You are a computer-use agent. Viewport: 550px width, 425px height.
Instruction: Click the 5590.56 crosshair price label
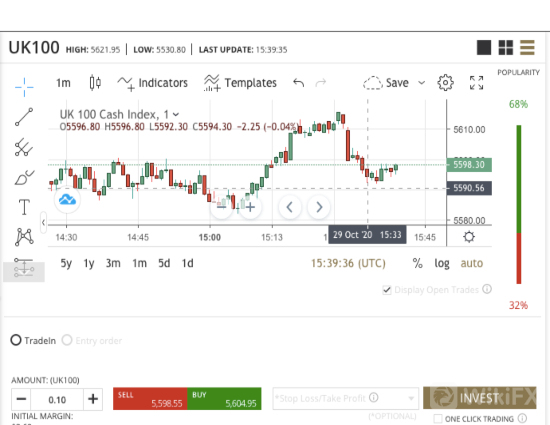click(469, 188)
